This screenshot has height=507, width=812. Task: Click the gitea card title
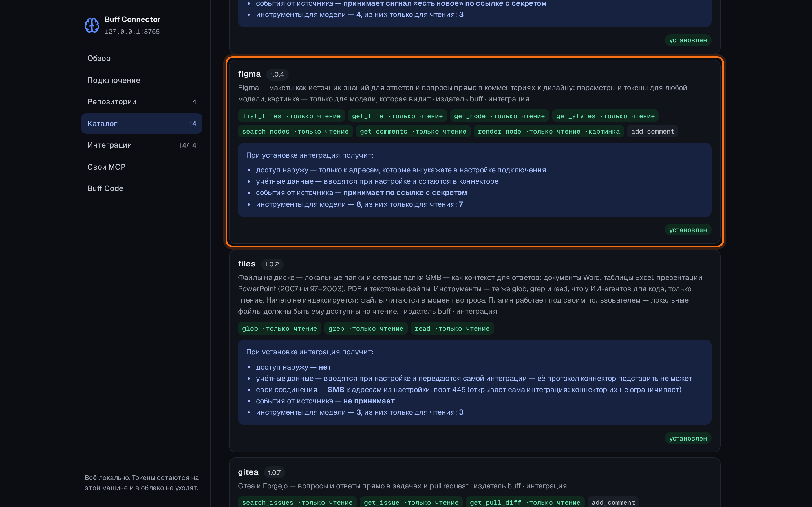tap(248, 472)
